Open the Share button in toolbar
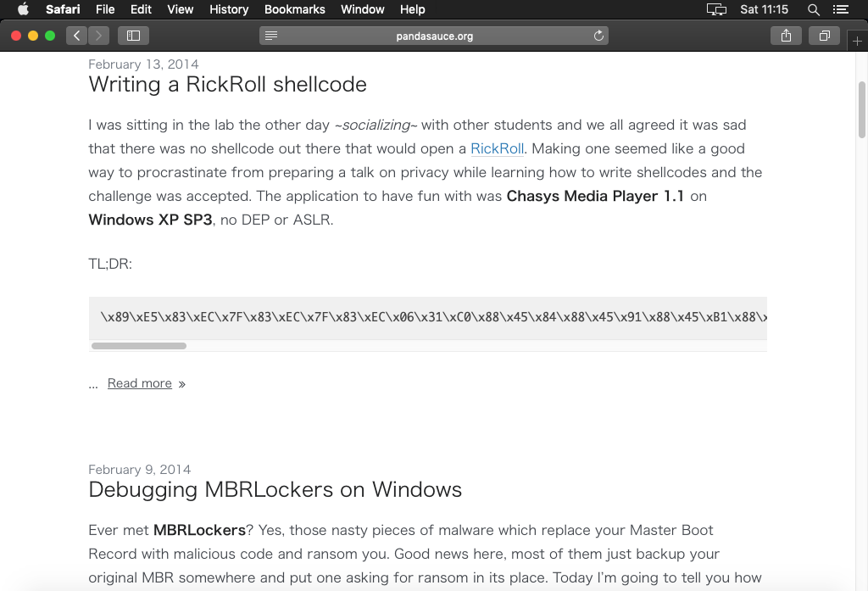This screenshot has height=591, width=868. (x=786, y=36)
